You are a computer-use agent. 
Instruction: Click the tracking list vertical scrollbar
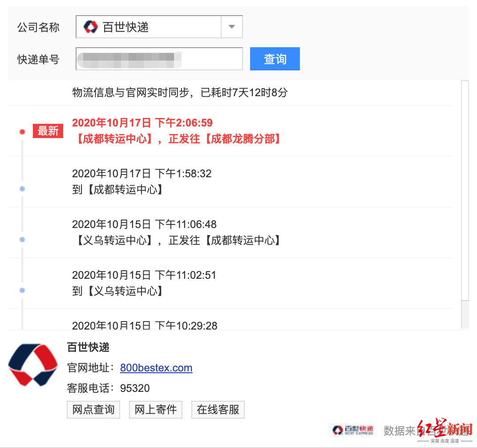coord(465,205)
